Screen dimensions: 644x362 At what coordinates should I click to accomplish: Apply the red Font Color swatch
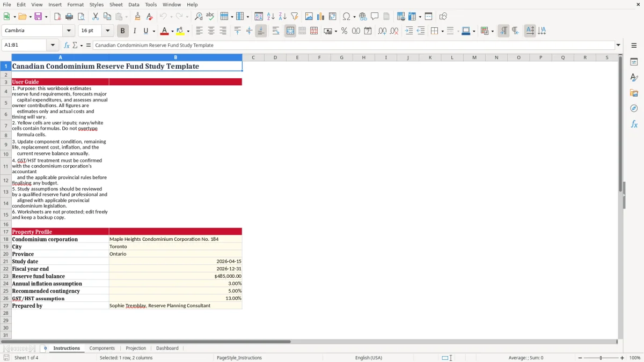click(x=164, y=31)
